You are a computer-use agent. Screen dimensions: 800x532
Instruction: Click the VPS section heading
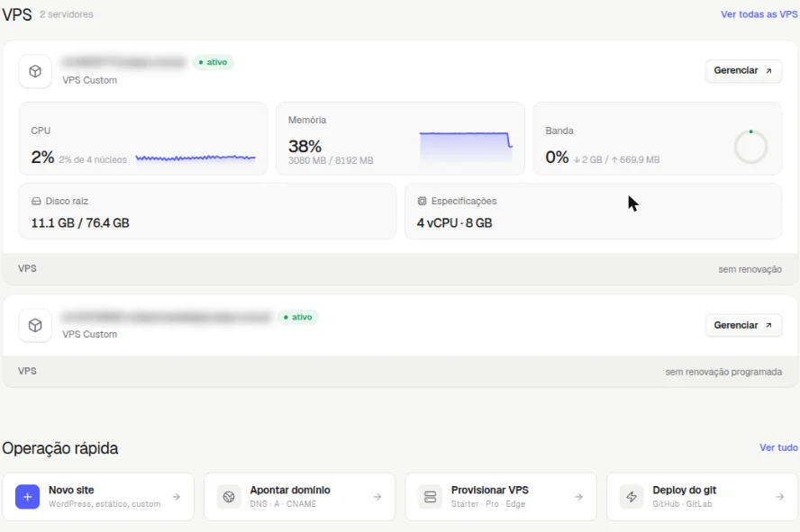click(x=17, y=14)
